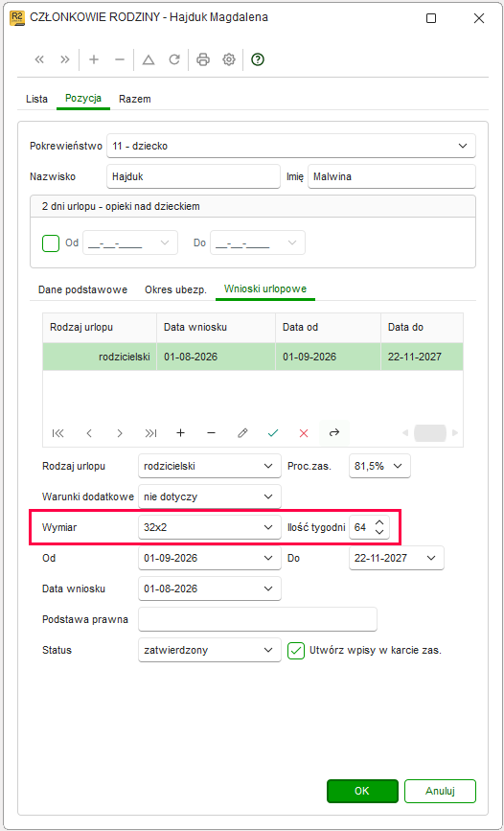Add a new record with the toolbar plus
This screenshot has width=504, height=831.
tap(94, 59)
